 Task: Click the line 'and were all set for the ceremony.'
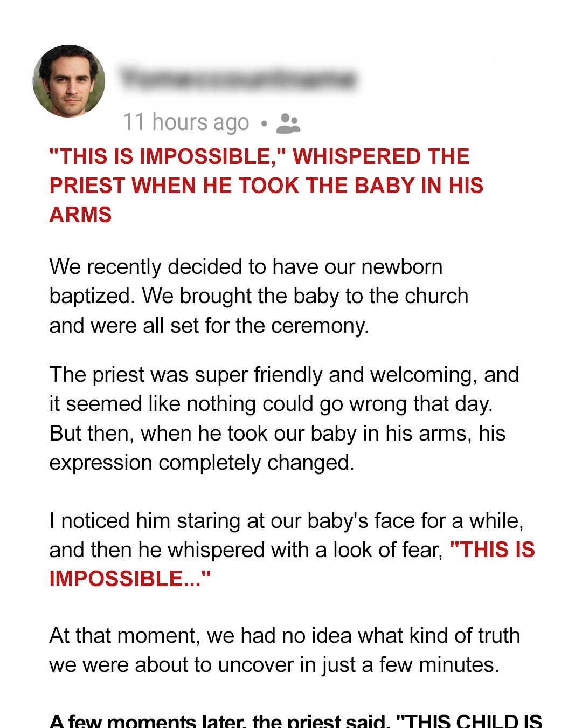point(209,326)
